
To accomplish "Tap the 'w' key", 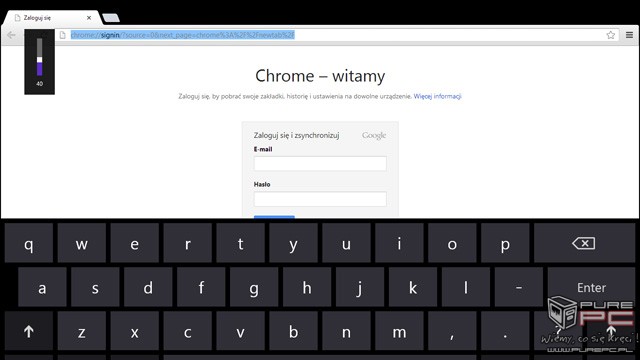I will click(x=82, y=243).
